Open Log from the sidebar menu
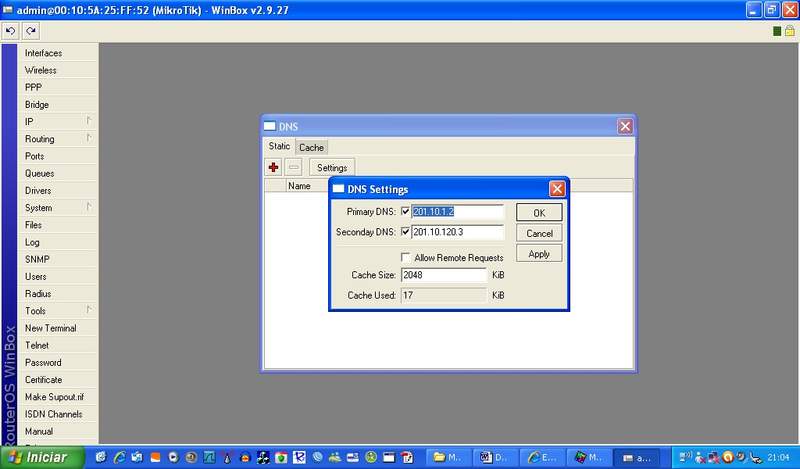800x469 pixels. pos(57,242)
